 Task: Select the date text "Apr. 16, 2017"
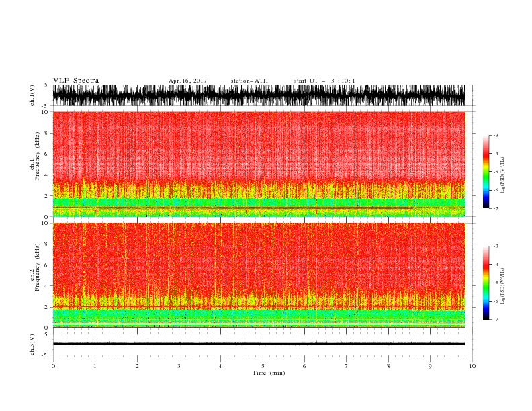click(187, 81)
